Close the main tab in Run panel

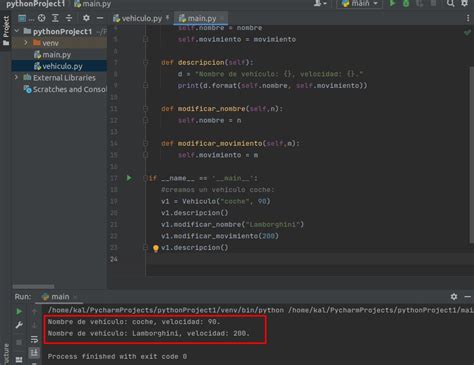pyautogui.click(x=76, y=297)
